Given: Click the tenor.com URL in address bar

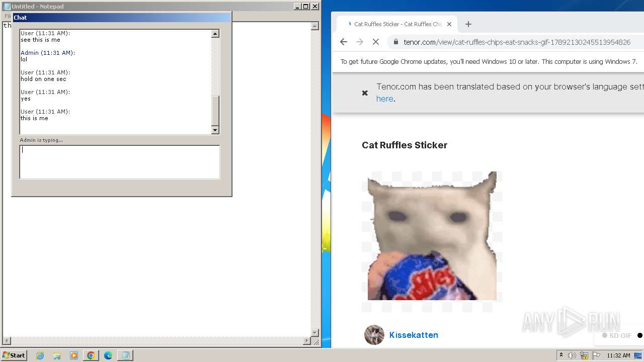Looking at the screenshot, I should point(517,42).
